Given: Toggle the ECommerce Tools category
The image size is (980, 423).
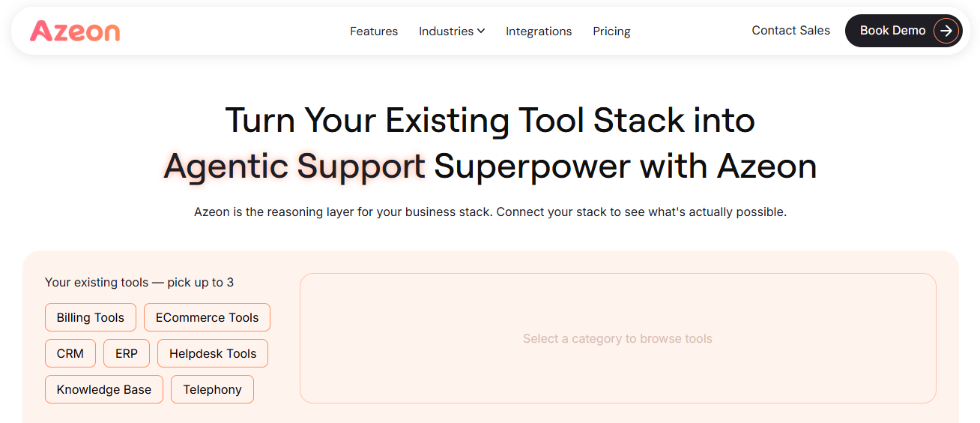Looking at the screenshot, I should [x=207, y=317].
